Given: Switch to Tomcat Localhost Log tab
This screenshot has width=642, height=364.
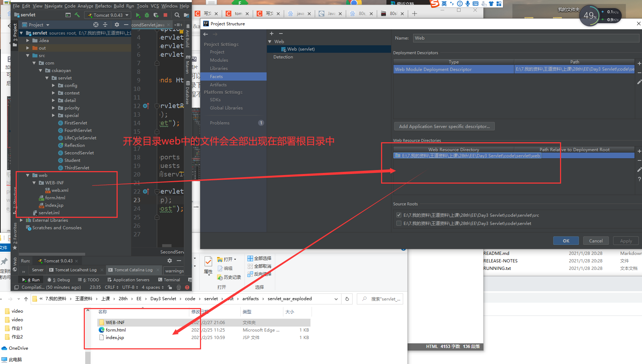Looking at the screenshot, I should 75,270.
